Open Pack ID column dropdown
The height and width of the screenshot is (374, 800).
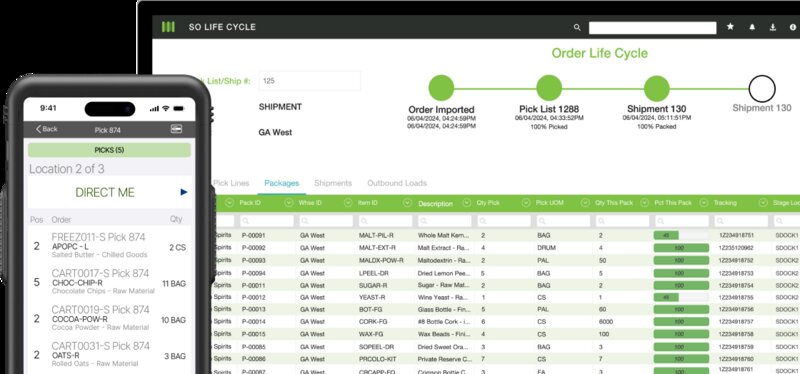coord(288,203)
